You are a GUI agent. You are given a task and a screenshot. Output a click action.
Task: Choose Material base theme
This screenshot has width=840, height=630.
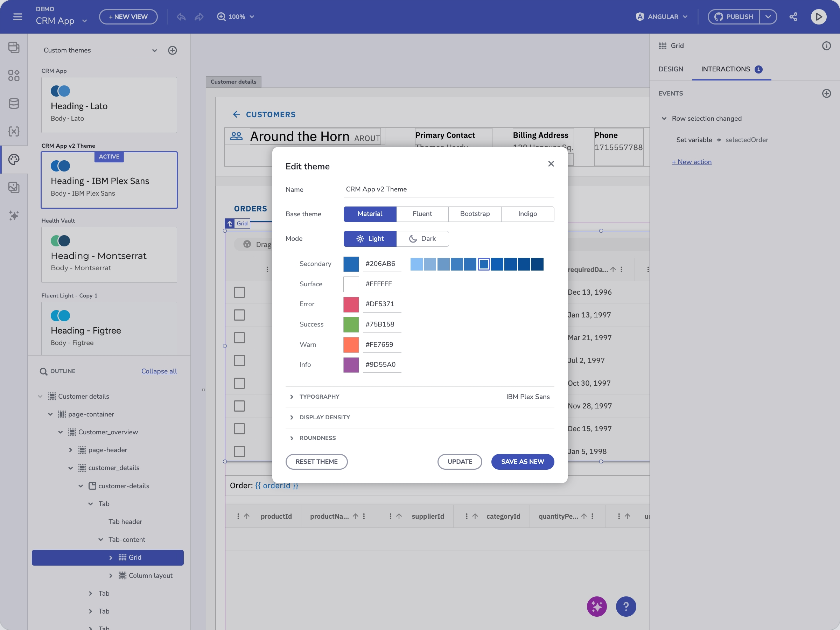tap(370, 214)
